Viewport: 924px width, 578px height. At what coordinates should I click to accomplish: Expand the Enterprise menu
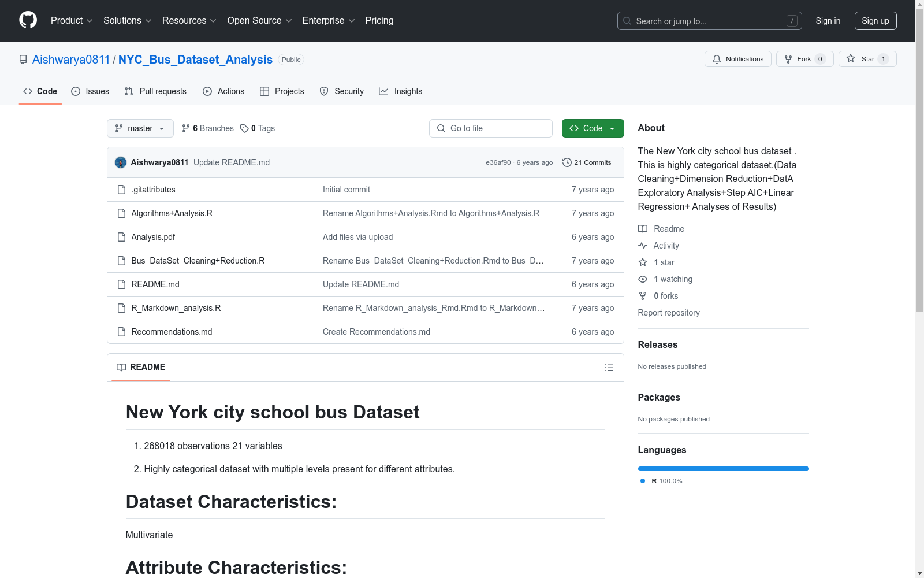tap(329, 20)
